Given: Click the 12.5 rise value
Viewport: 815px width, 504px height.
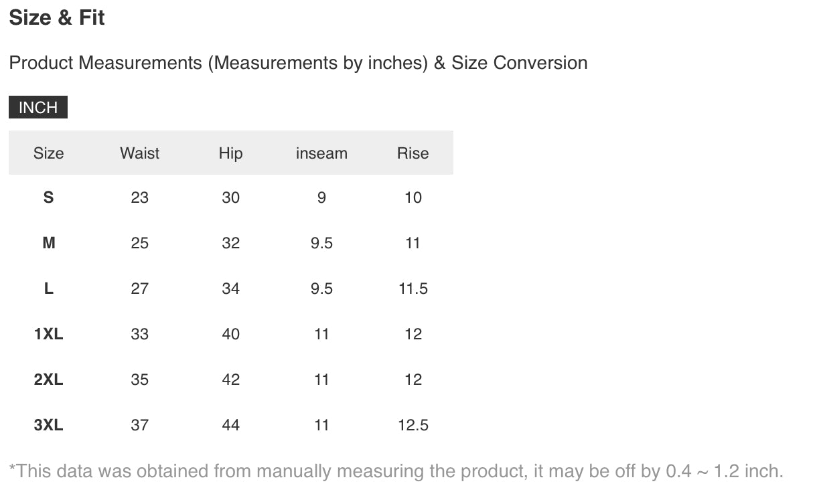Looking at the screenshot, I should coord(413,425).
